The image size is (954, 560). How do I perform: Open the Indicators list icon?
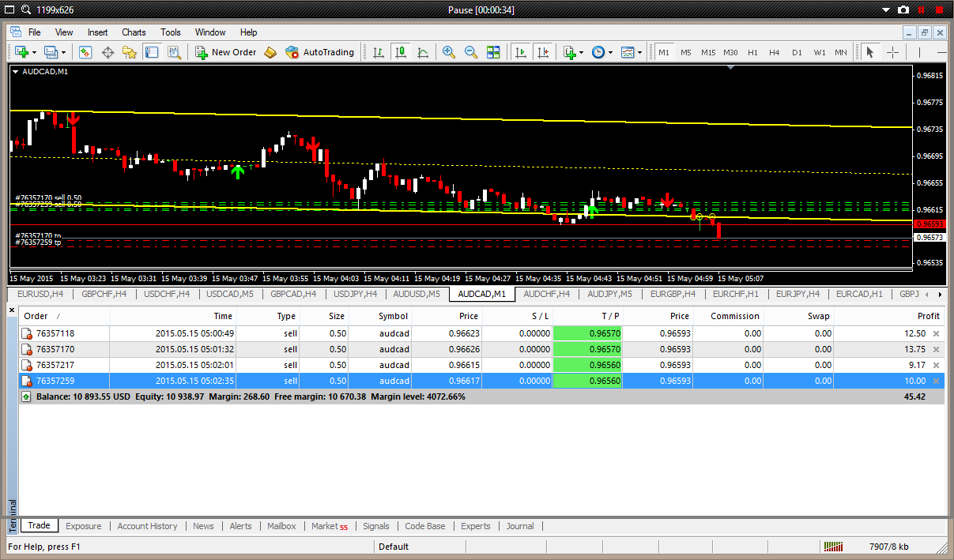pos(569,52)
